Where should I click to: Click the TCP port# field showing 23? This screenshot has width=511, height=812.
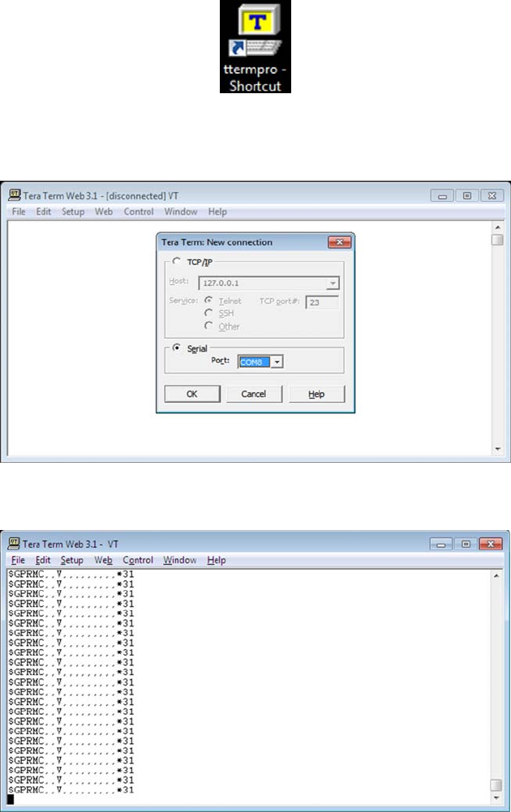pyautogui.click(x=322, y=302)
